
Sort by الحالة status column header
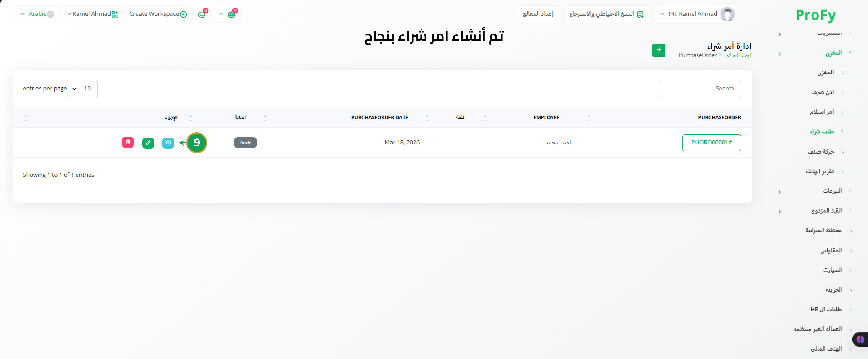coord(240,117)
